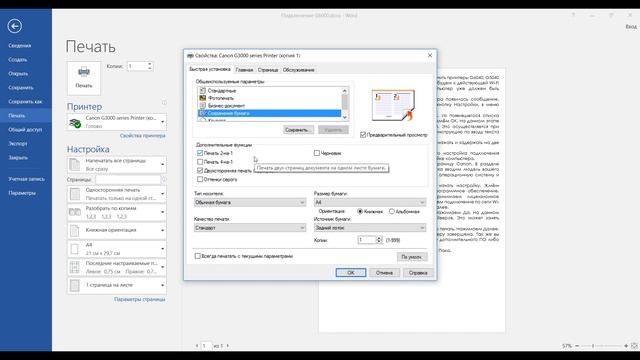
Task: Open the A4 paper size dropdown in Word
Action: click(117, 249)
